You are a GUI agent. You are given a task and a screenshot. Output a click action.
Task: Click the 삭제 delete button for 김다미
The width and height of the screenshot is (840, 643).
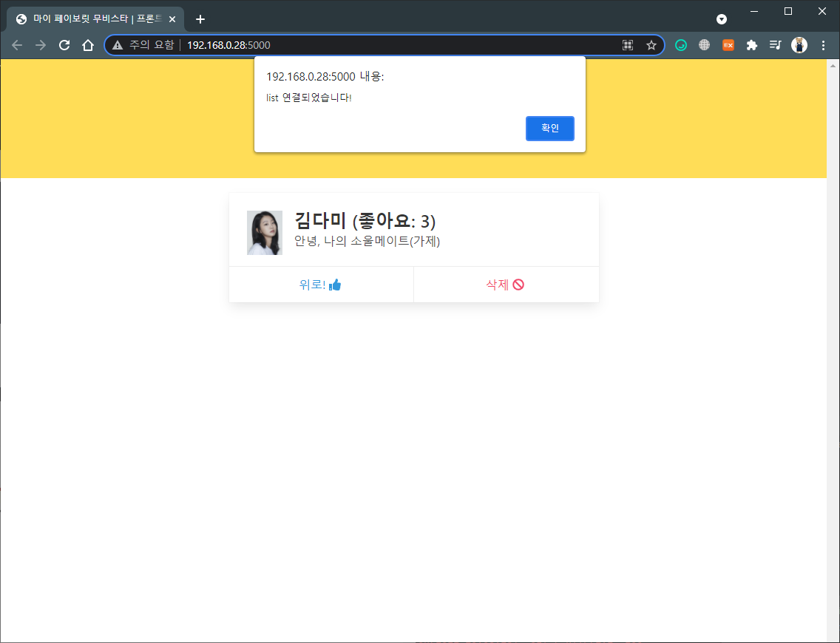click(507, 285)
